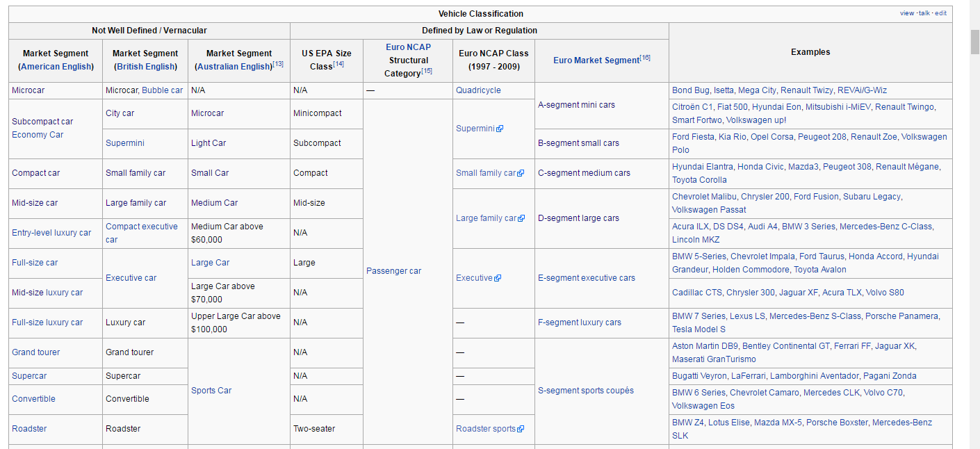Open the talk link in table header
This screenshot has width=980, height=449.
924,13
